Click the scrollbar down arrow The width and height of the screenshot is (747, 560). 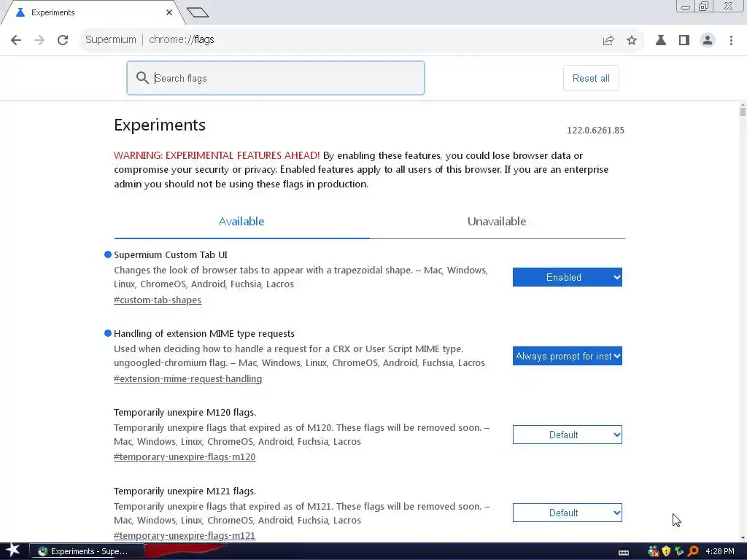743,538
